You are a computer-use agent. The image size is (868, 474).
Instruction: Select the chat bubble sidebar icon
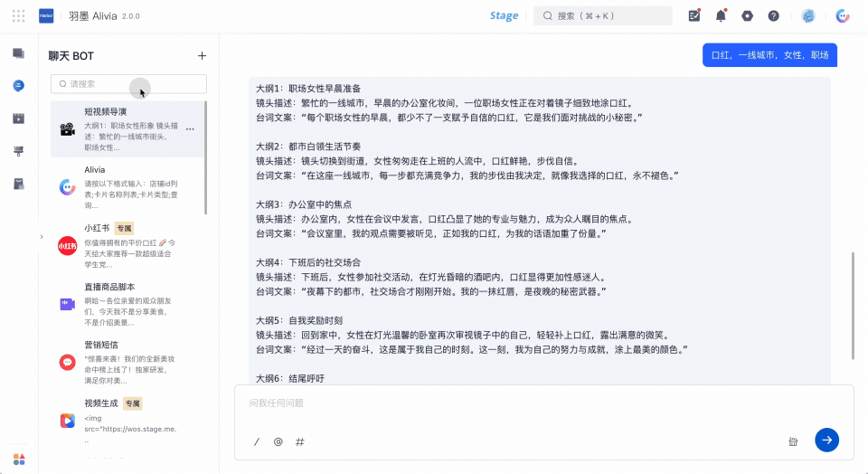[18, 85]
